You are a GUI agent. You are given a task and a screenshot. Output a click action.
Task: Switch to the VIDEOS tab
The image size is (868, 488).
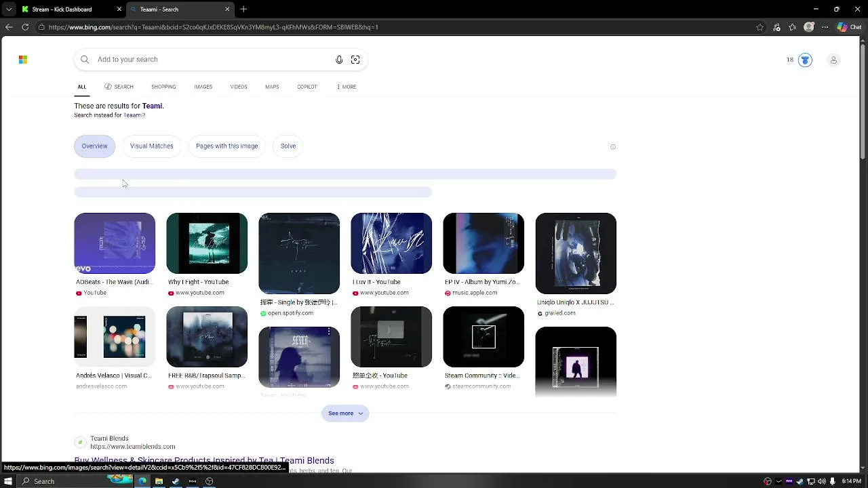[239, 87]
